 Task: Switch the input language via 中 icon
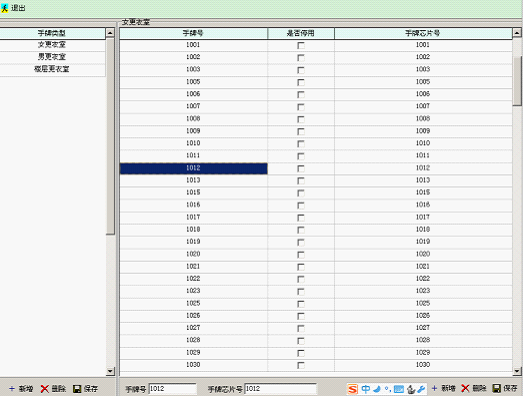coord(366,389)
